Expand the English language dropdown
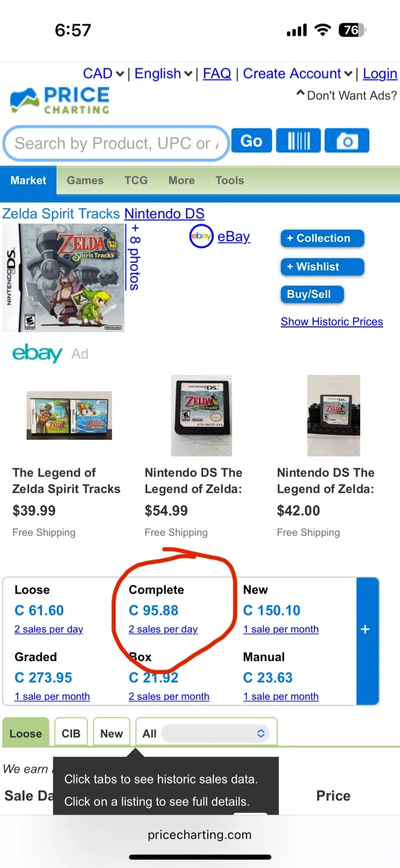The height and width of the screenshot is (868, 400). tap(163, 74)
